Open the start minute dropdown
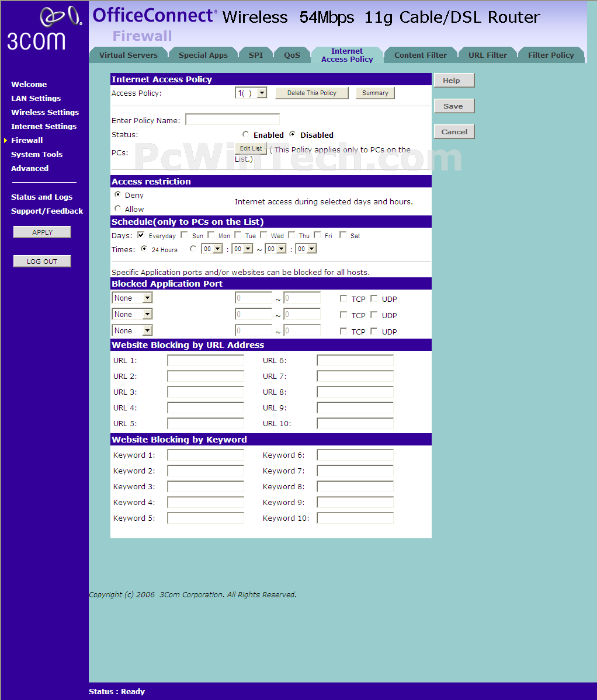Screen dimensions: 597x700 242,249
